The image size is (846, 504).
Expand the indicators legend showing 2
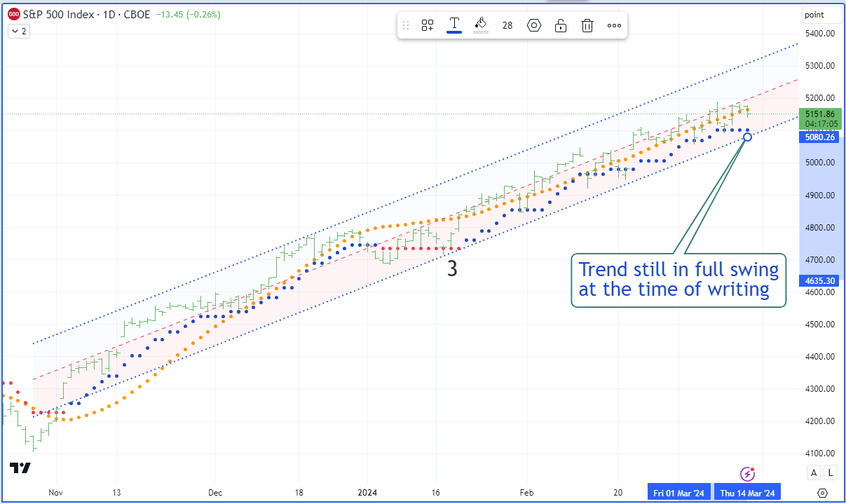coord(18,31)
